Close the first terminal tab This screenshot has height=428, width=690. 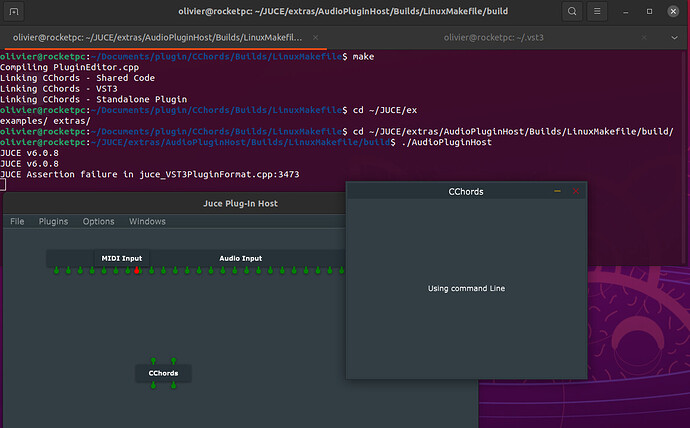tap(316, 38)
